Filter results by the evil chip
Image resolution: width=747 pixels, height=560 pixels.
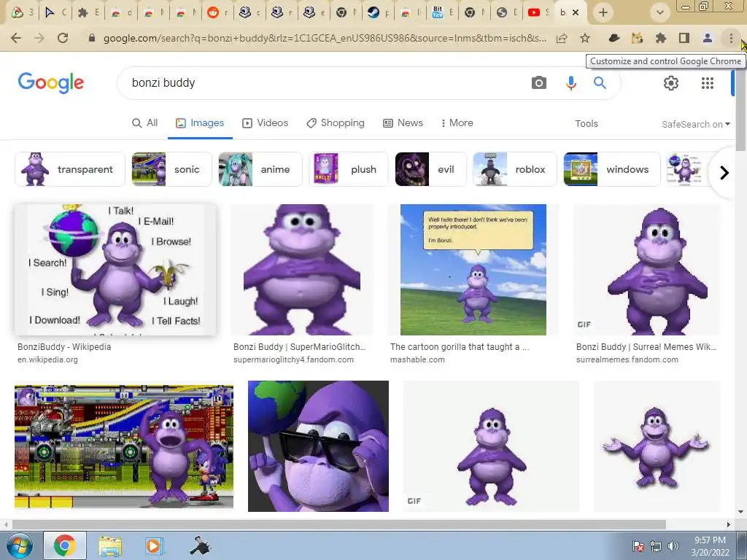[430, 169]
